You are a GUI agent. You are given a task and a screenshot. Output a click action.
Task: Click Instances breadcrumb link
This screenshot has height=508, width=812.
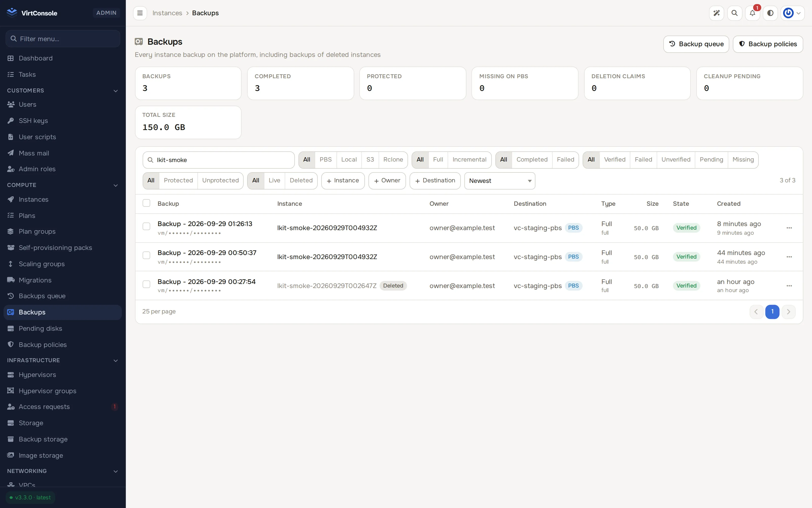(167, 13)
